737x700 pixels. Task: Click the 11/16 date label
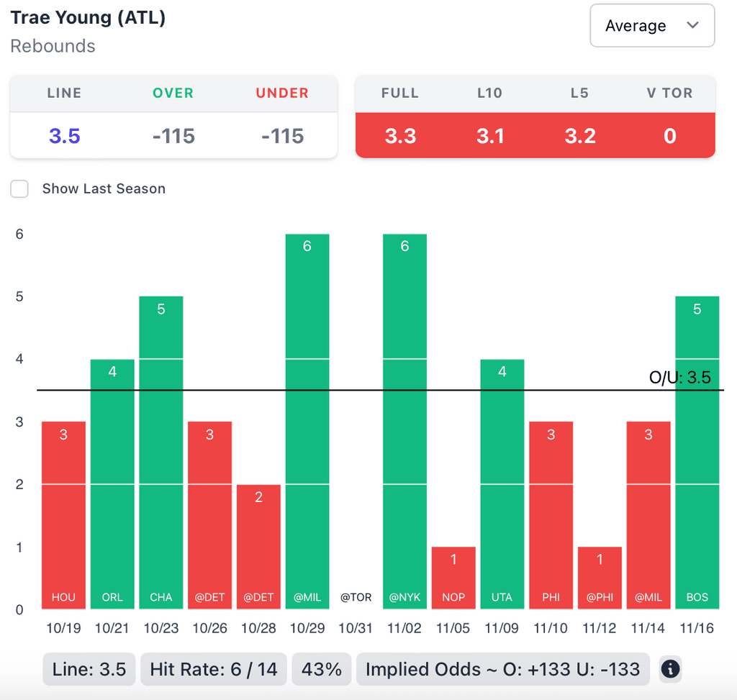tap(697, 628)
